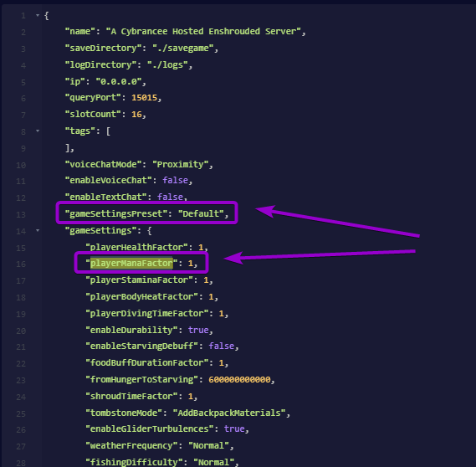Click the "voiceChatMode" key
476x467 pixels.
tap(103, 164)
